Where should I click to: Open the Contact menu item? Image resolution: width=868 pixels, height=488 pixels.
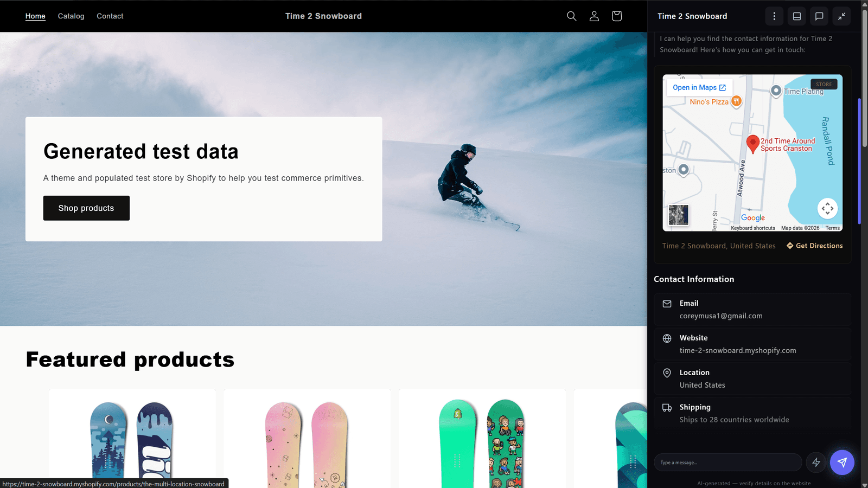tap(110, 16)
